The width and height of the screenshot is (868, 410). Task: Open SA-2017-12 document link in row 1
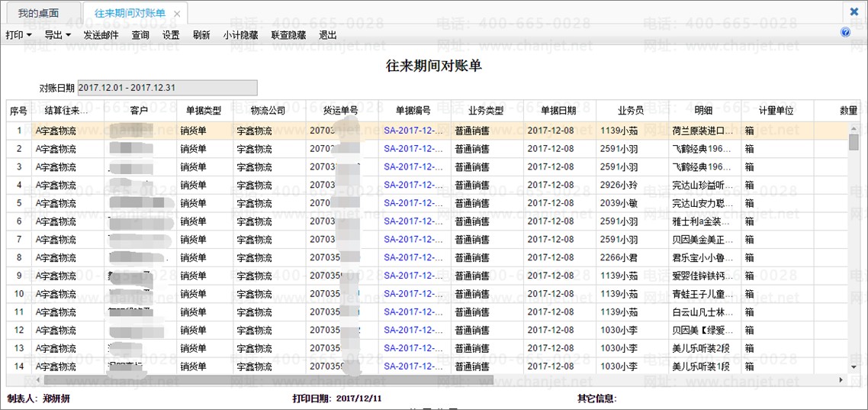coord(413,131)
